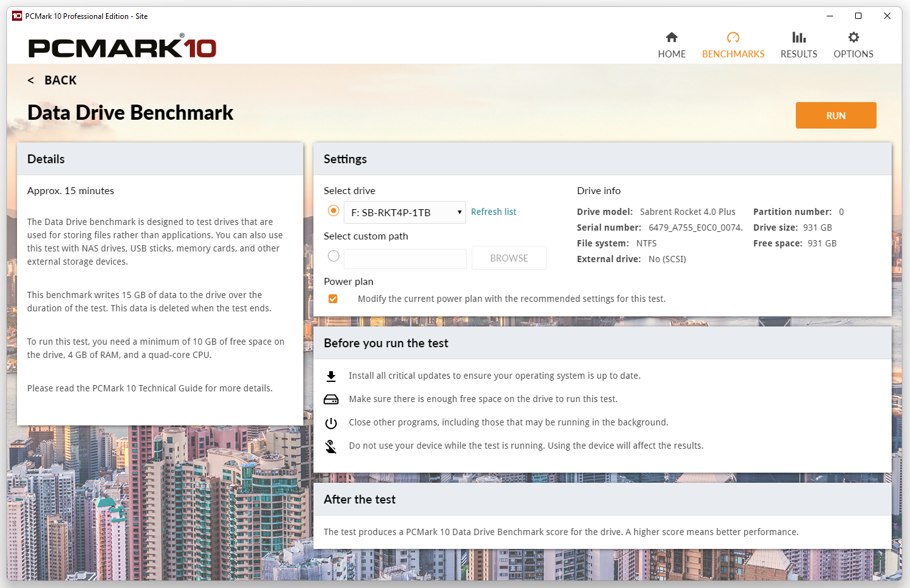The image size is (910, 588).
Task: Open the Options gear icon
Action: [x=853, y=37]
